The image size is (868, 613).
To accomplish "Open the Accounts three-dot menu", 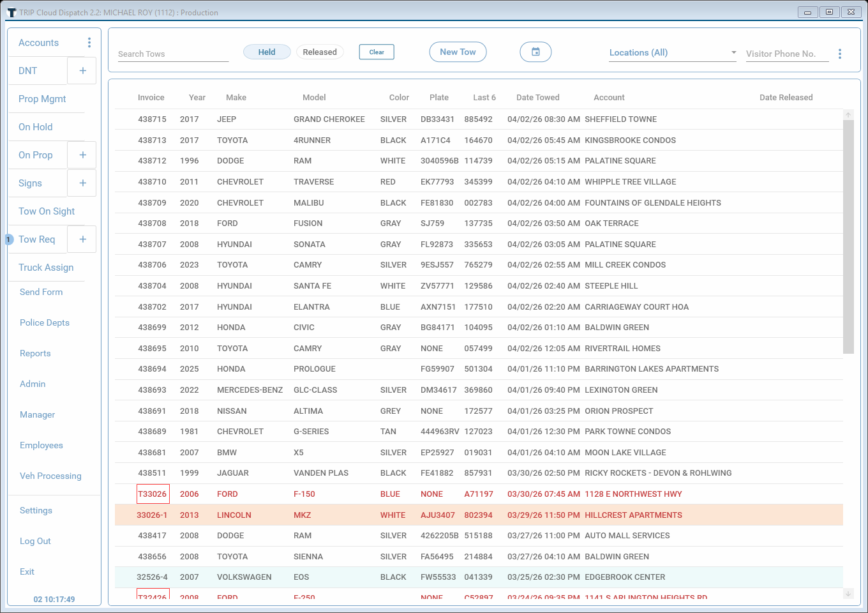I will [89, 43].
